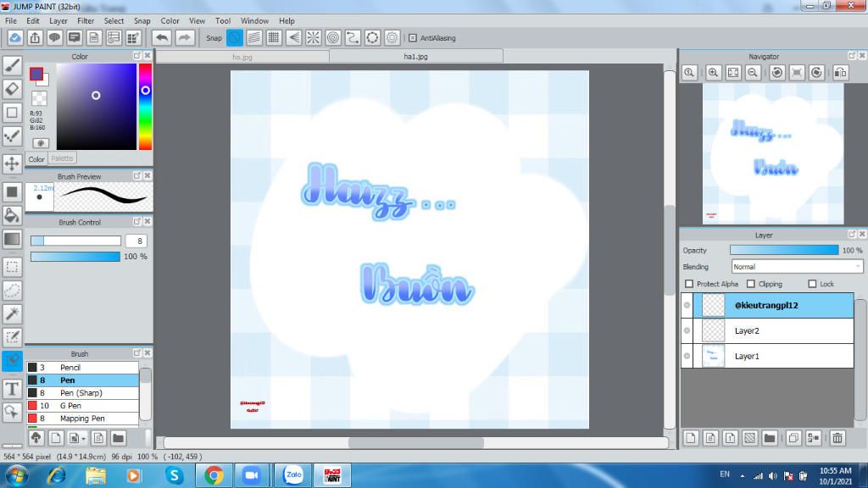Select the Brush tool in left toolbar
This screenshot has height=488, width=868.
coord(12,66)
